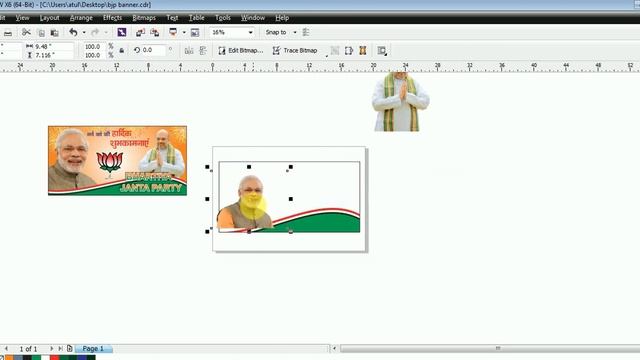Pick the orange swatch in the document palette
Image resolution: width=640 pixels, height=360 pixels.
9,358
